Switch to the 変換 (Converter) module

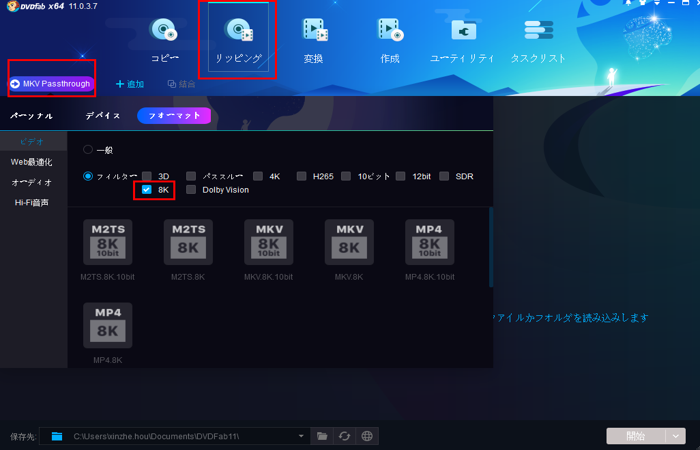[314, 41]
